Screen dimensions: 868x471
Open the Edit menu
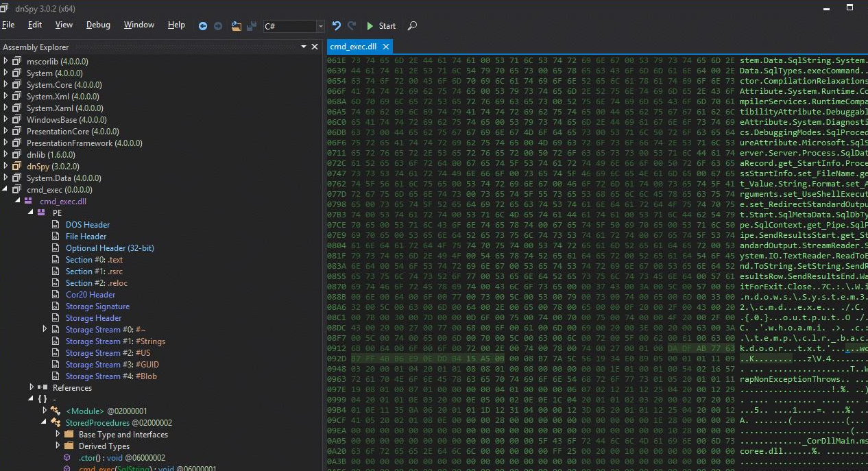point(35,25)
